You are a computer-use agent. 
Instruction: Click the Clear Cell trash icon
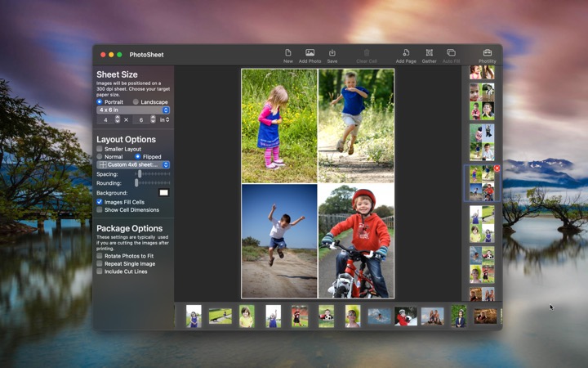(367, 53)
